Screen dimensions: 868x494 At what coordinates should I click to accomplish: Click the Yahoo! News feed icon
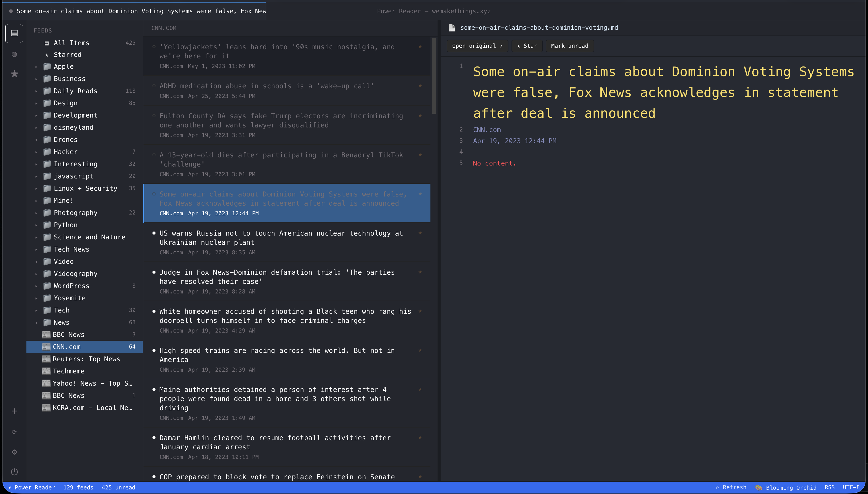coord(46,383)
